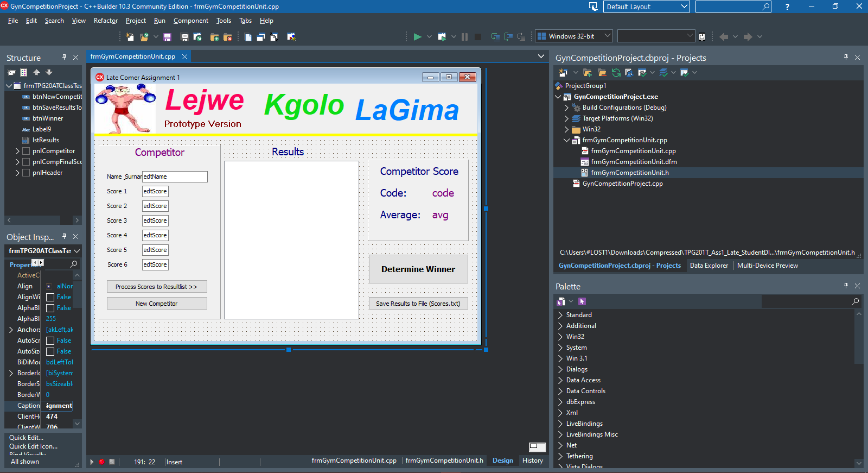Toggle the AutoScroll property checkbox
Screen dimensions: 868x473
[x=50, y=340]
